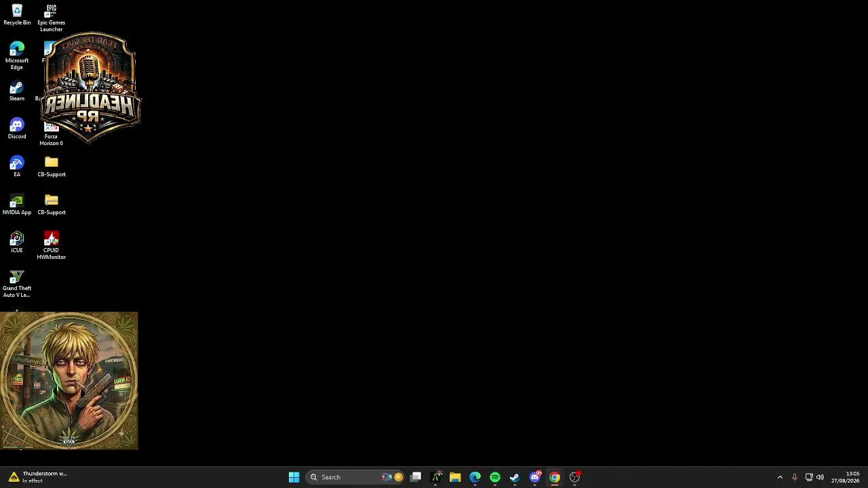Select the CPUID HWMonitor desktop shortcut
The width and height of the screenshot is (868, 488).
coord(52,245)
